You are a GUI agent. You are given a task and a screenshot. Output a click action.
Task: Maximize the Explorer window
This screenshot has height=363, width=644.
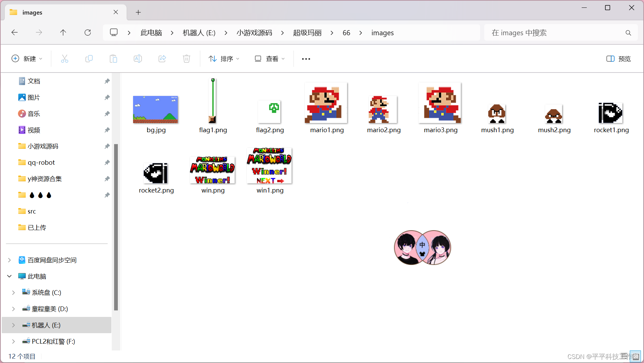pos(607,8)
